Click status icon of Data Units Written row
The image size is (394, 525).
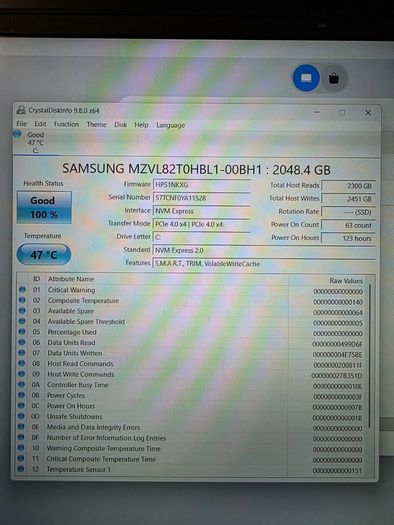coord(22,353)
